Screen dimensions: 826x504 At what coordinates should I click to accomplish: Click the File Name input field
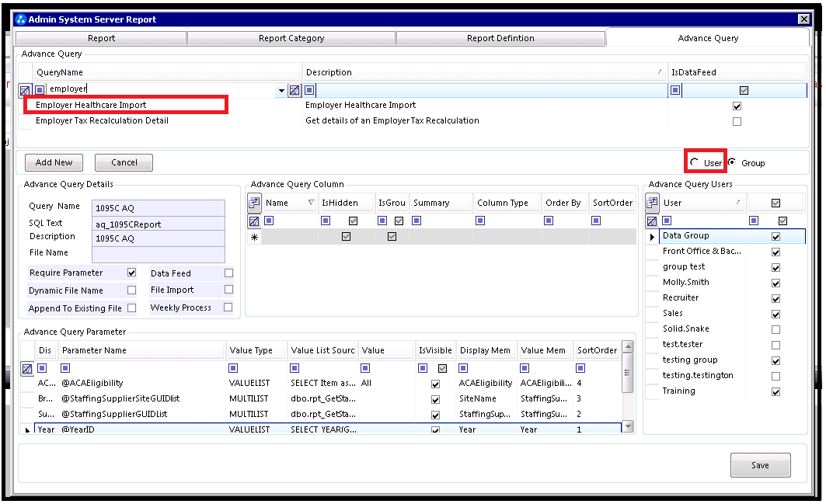coord(159,255)
